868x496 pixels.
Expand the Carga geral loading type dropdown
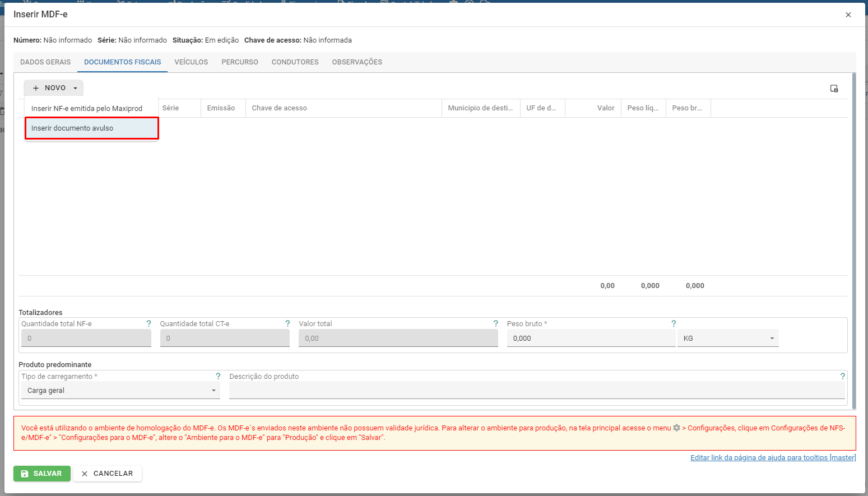point(120,391)
